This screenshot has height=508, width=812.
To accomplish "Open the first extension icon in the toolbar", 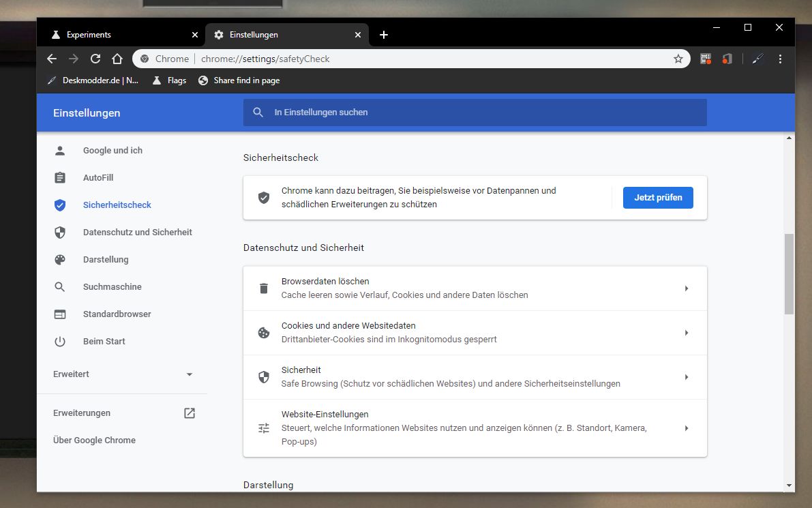I will tap(706, 59).
